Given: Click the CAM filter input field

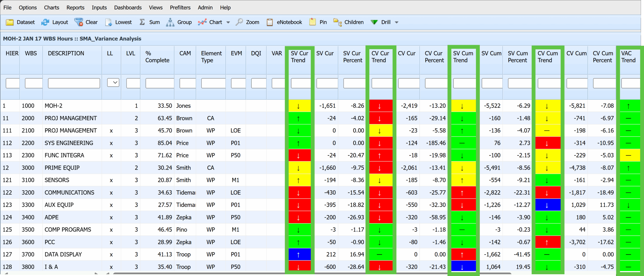Looking at the screenshot, I should pyautogui.click(x=188, y=83).
